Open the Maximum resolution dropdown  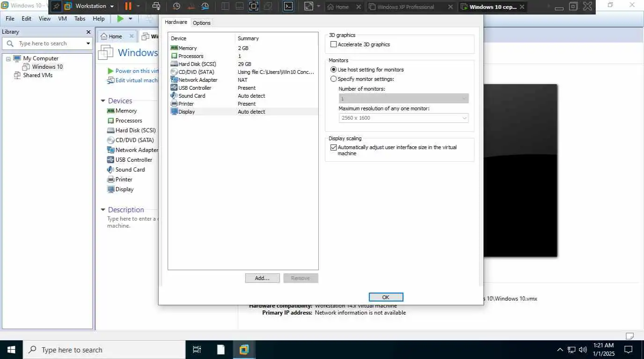pyautogui.click(x=403, y=118)
